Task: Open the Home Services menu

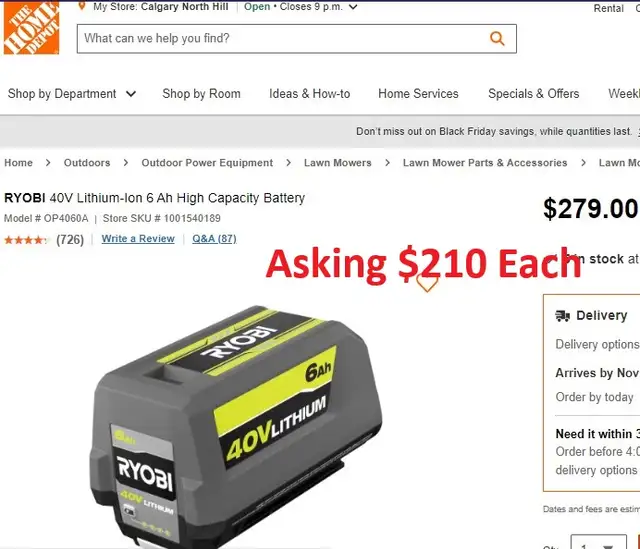Action: 418,94
